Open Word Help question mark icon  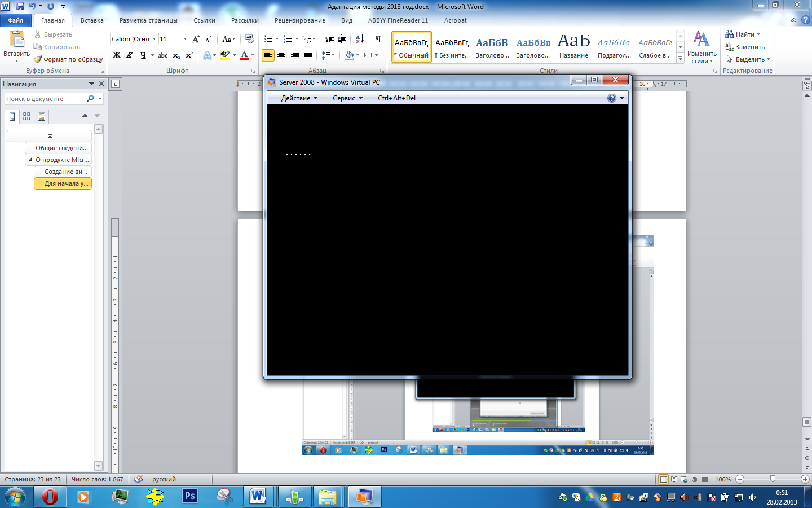(805, 20)
